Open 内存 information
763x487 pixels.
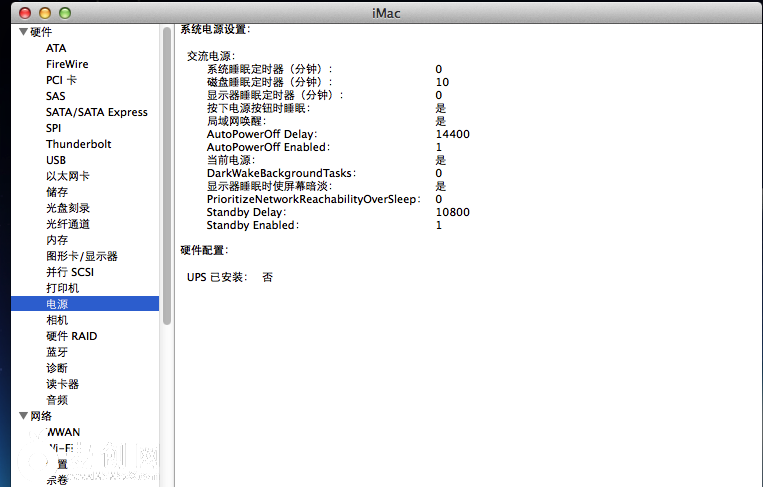57,240
